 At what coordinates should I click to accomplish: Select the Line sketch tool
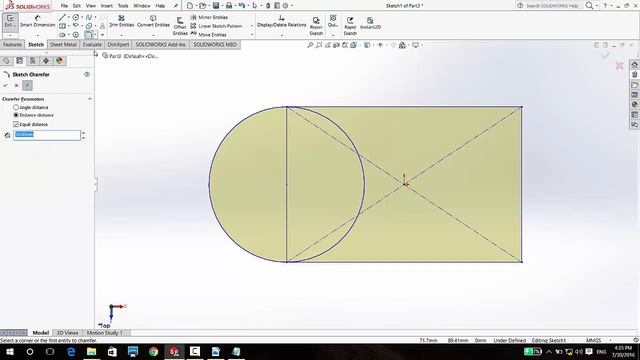click(x=62, y=18)
